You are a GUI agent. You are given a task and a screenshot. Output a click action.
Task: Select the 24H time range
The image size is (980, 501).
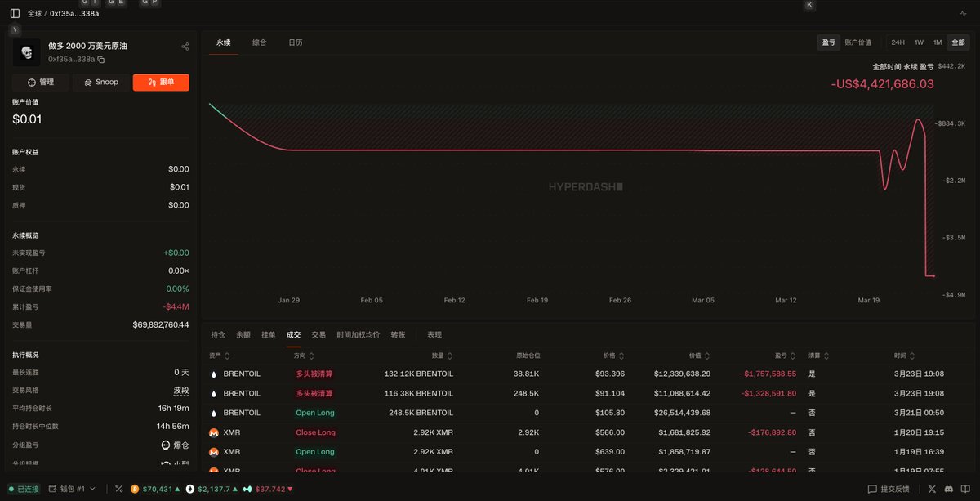point(898,42)
